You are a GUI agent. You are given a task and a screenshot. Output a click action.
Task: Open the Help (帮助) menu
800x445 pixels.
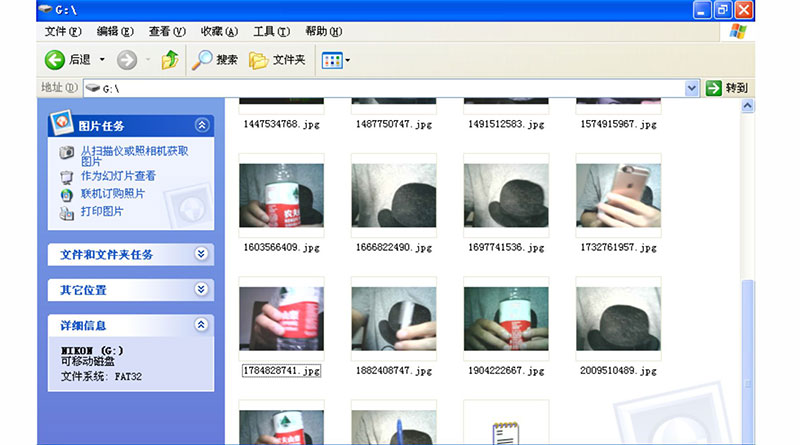323,32
